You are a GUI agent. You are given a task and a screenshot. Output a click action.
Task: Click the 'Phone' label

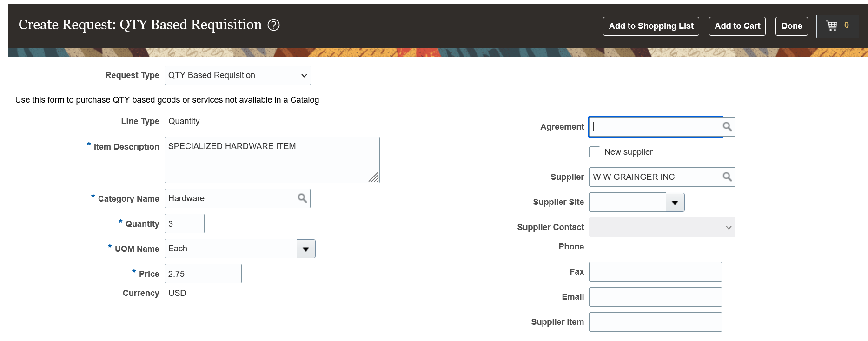(x=571, y=247)
